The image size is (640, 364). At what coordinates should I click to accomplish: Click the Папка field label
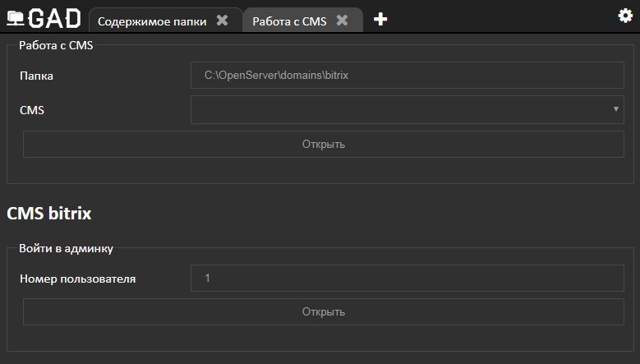[36, 76]
